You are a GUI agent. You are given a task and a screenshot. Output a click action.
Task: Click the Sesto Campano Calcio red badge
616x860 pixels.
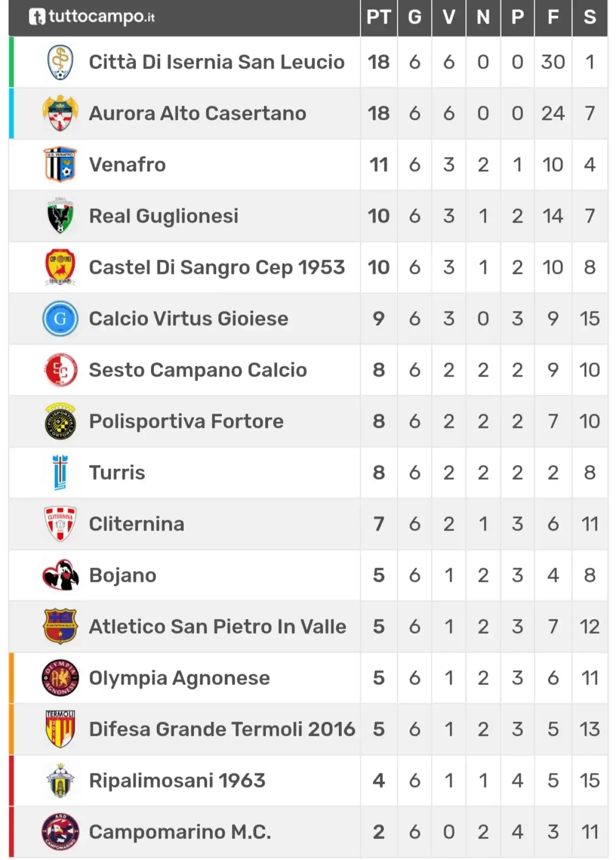click(x=60, y=370)
